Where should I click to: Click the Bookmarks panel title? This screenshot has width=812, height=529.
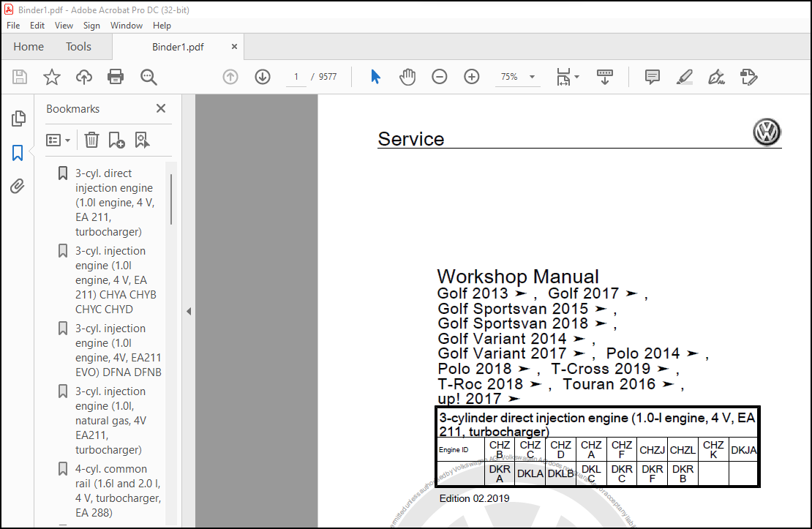(x=72, y=109)
